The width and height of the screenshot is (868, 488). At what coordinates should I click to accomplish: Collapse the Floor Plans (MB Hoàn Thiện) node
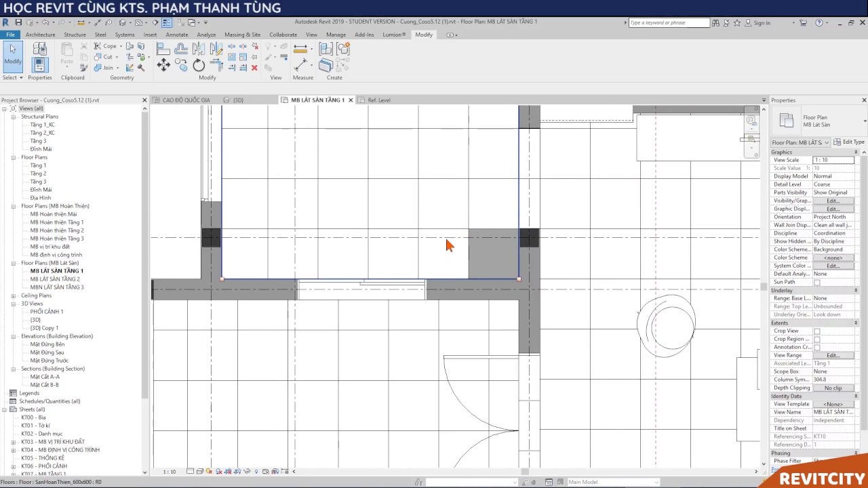tap(14, 206)
